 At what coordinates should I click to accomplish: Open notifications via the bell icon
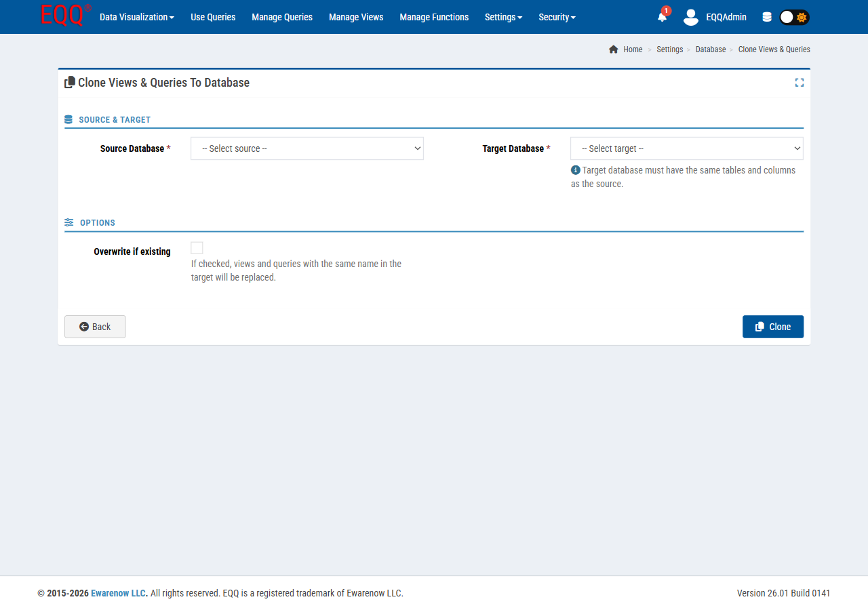(x=662, y=18)
